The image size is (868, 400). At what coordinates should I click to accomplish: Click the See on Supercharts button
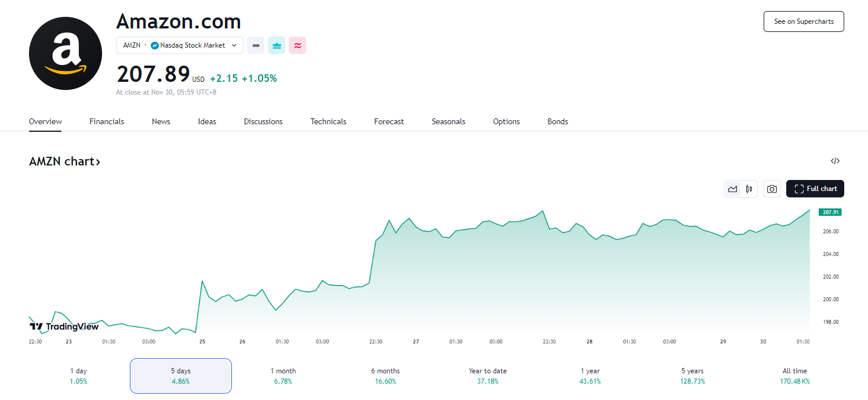(804, 21)
